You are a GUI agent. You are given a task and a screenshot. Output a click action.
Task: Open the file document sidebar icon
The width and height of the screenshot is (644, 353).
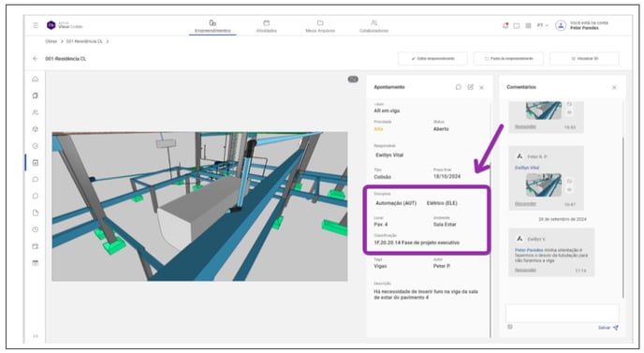(x=36, y=213)
